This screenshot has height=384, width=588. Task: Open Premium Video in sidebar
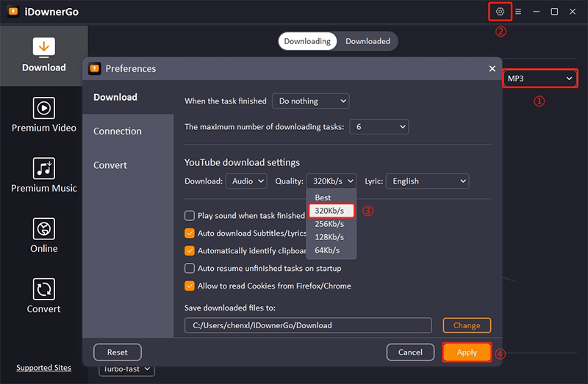coord(43,115)
